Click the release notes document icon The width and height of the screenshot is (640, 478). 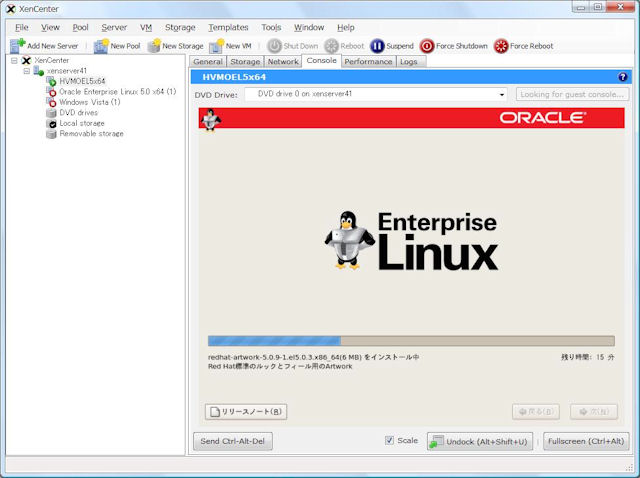point(215,411)
